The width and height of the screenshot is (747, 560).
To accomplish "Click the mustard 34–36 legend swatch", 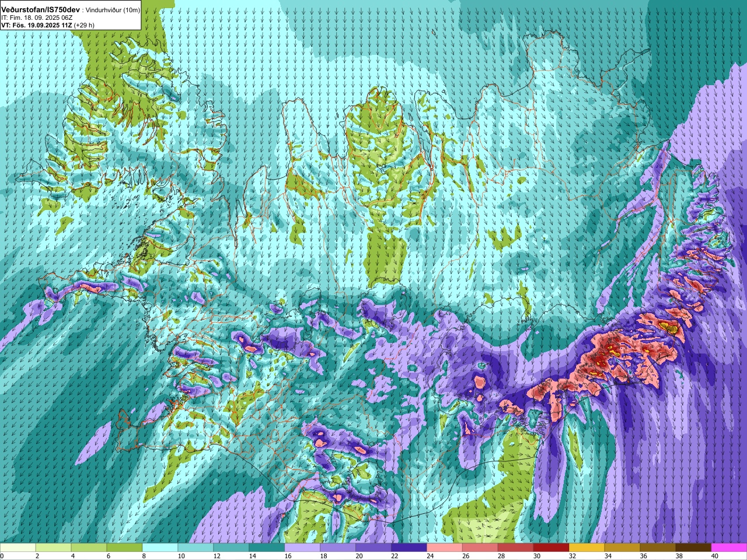I will (x=623, y=548).
